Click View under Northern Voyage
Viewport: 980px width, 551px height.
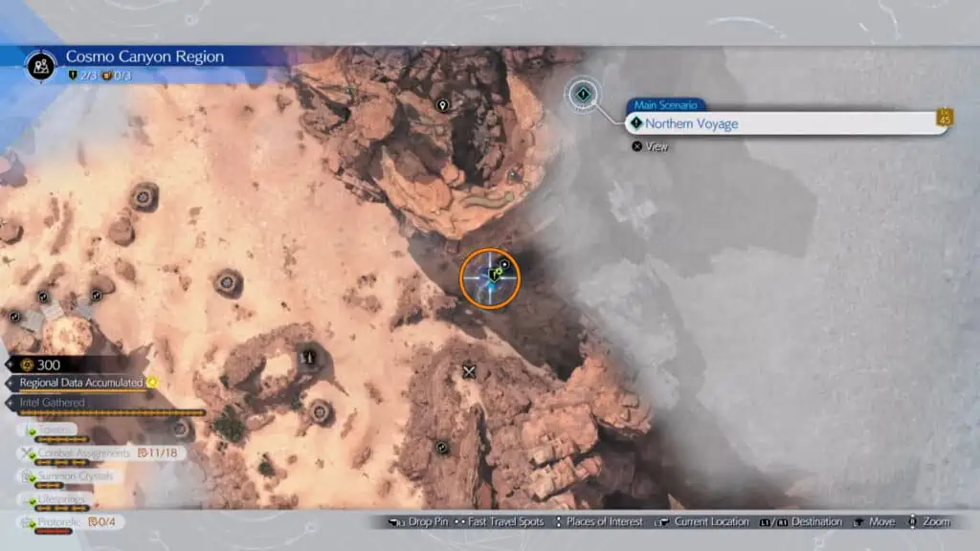point(657,146)
